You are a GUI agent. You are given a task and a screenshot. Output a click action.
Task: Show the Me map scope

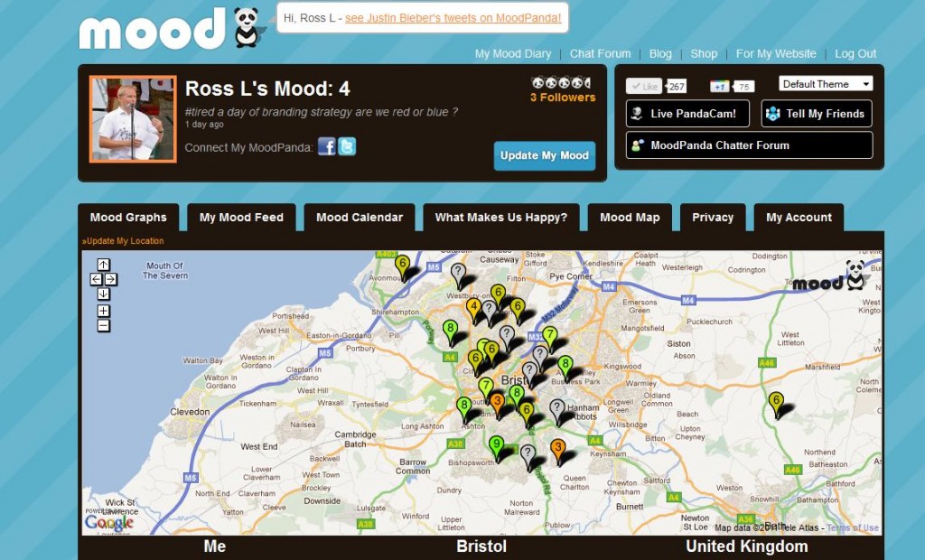tap(215, 546)
